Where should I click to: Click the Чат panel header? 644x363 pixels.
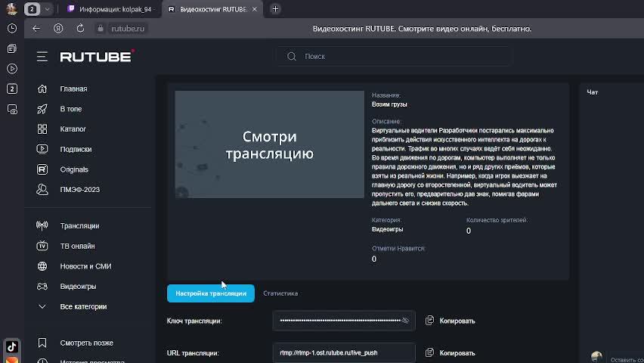point(593,92)
